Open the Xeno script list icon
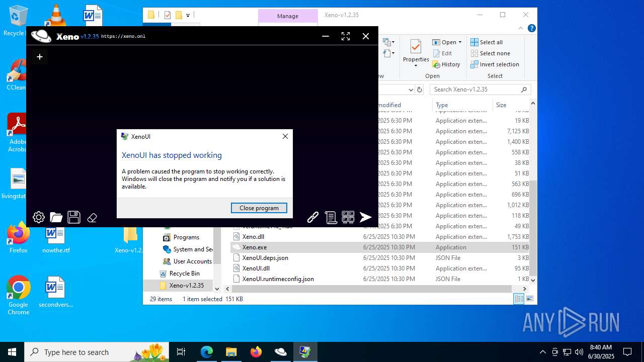Image resolution: width=644 pixels, height=362 pixels. click(x=331, y=217)
